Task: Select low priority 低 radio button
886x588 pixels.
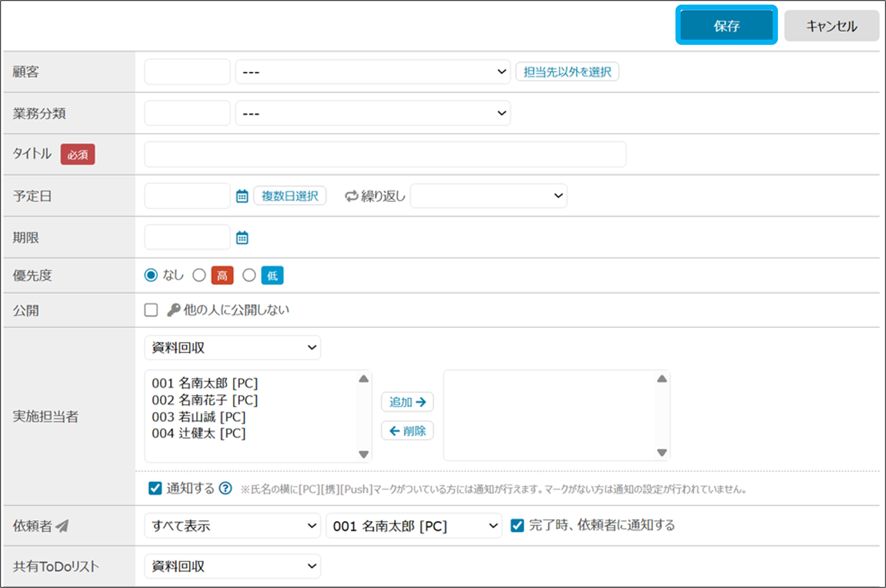Action: coord(249,275)
